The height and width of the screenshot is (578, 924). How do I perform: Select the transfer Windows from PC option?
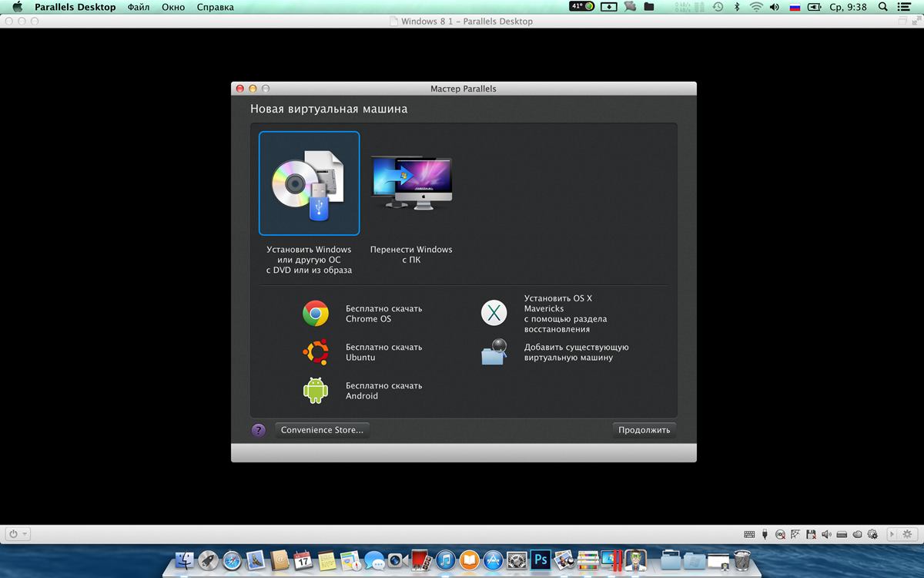[411, 182]
